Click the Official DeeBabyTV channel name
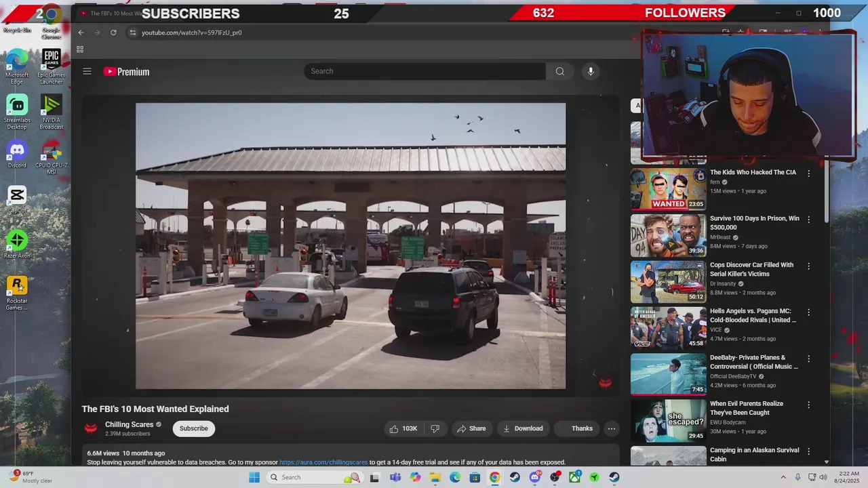The width and height of the screenshot is (868, 488). (x=733, y=376)
